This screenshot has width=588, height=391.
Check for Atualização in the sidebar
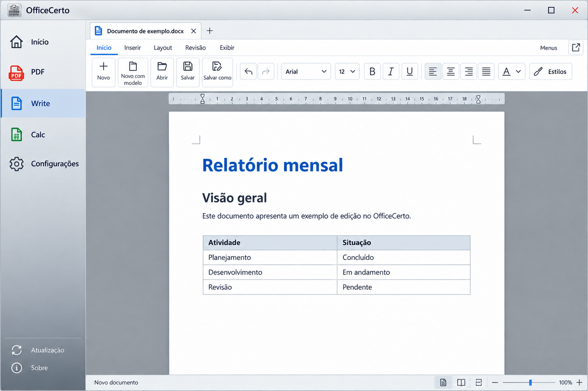[x=43, y=350]
